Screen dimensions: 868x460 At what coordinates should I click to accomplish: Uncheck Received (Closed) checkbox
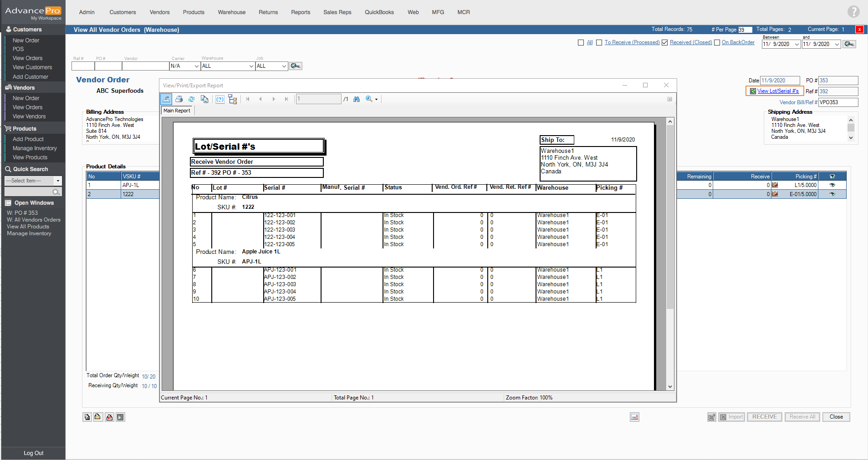665,43
